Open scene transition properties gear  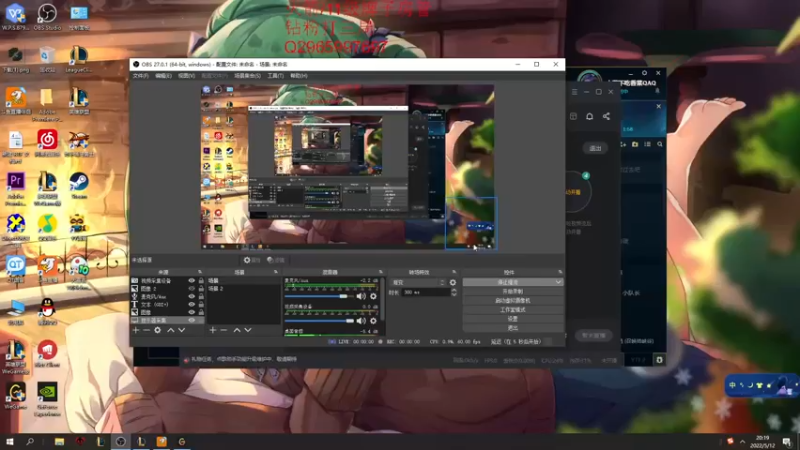coord(453,282)
